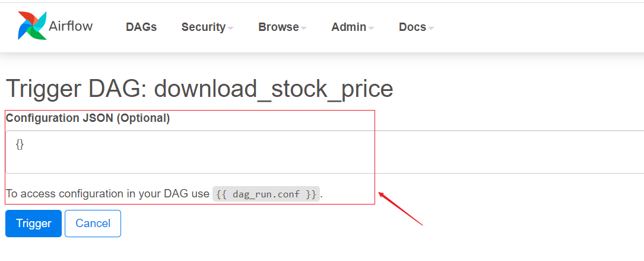Image resolution: width=644 pixels, height=261 pixels.
Task: Open the Docs menu
Action: 412,27
